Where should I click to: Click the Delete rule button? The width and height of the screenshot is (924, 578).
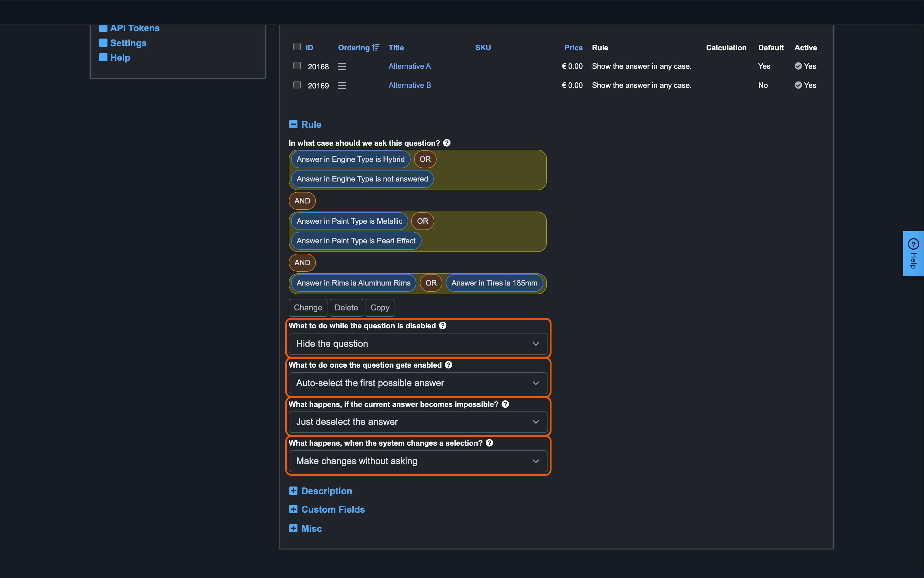[346, 308]
